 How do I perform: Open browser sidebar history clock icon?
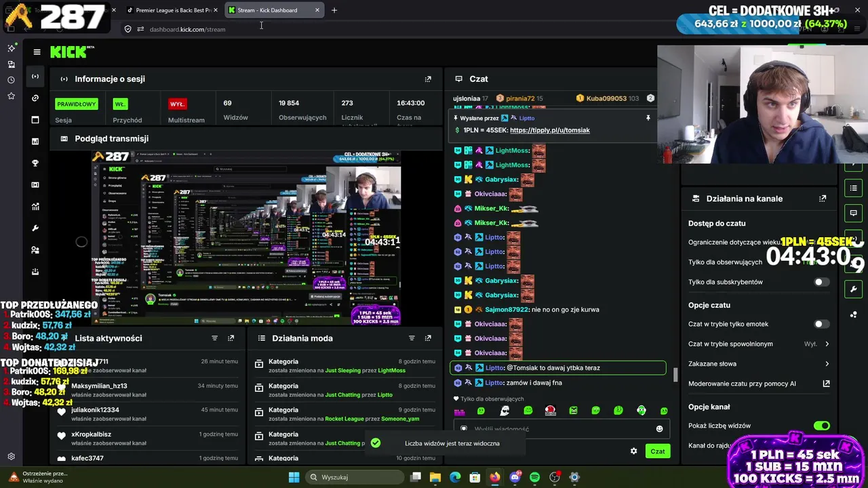(11, 80)
